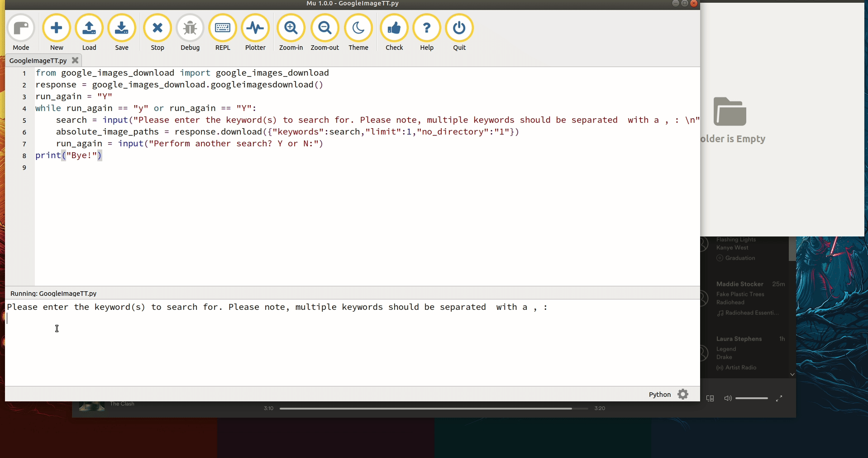The height and width of the screenshot is (458, 868).
Task: Click Fake Plastic Trees song title
Action: tap(740, 294)
